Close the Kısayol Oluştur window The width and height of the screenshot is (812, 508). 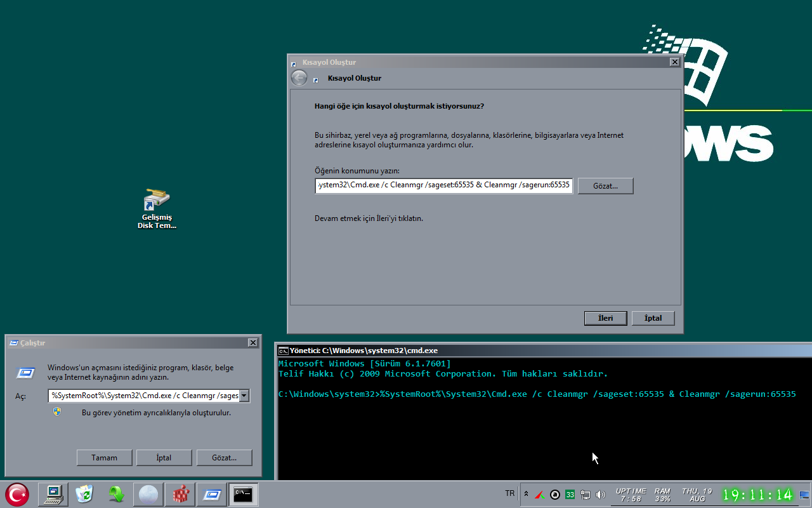click(674, 62)
